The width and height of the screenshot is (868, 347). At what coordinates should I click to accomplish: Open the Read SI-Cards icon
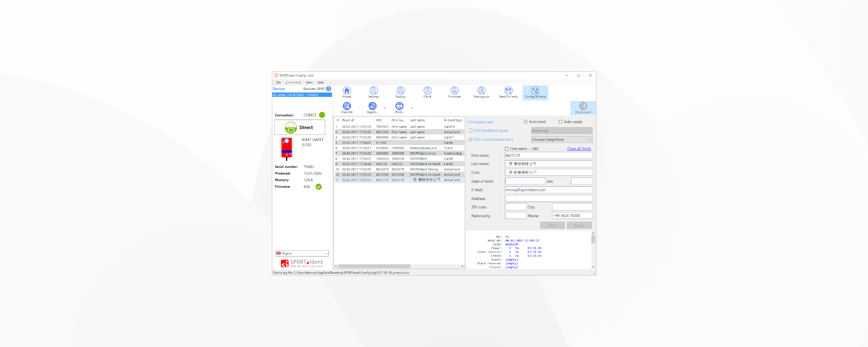[508, 92]
